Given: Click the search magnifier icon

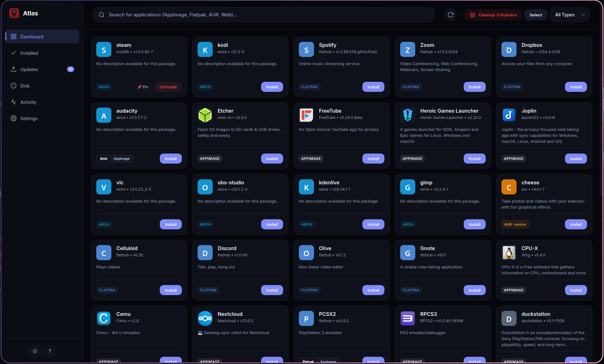Looking at the screenshot, I should click(x=102, y=15).
